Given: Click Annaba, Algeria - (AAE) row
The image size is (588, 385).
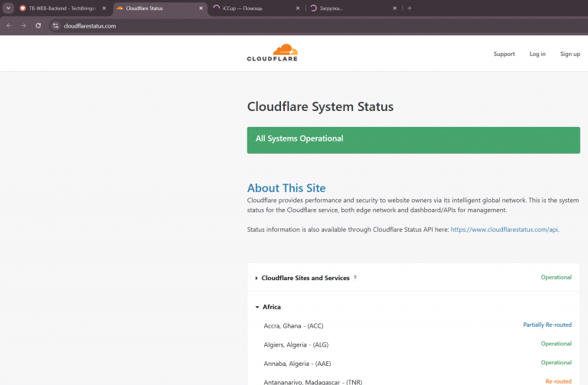Looking at the screenshot, I should [x=413, y=364].
